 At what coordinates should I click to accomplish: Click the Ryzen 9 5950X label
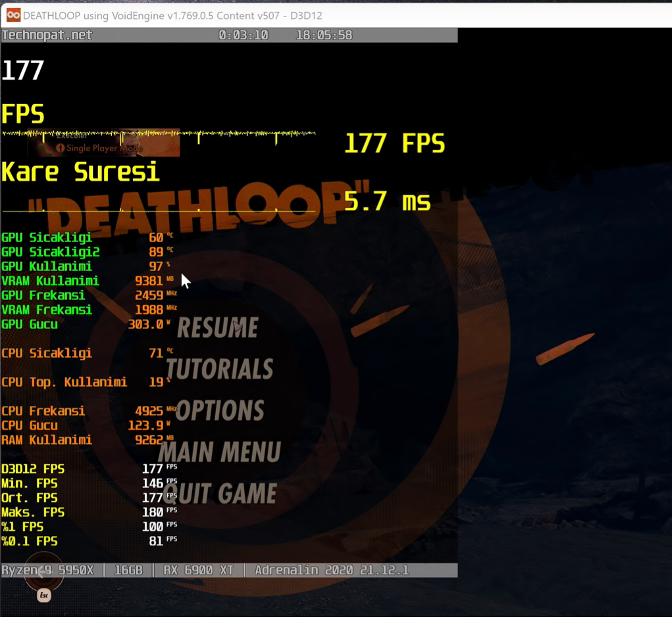(47, 570)
